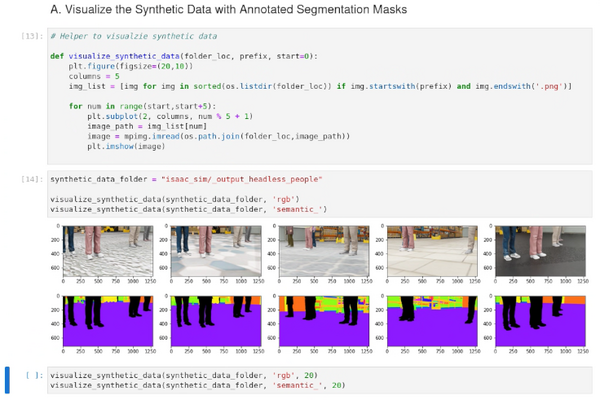Place cursor on the def visualize_synthetic_data line
The image size is (600, 400).
[x=183, y=55]
